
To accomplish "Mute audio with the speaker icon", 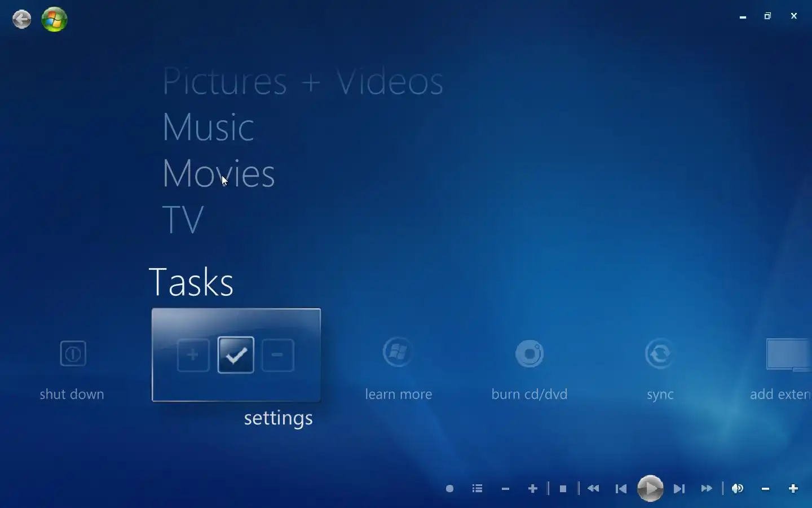I will click(738, 489).
